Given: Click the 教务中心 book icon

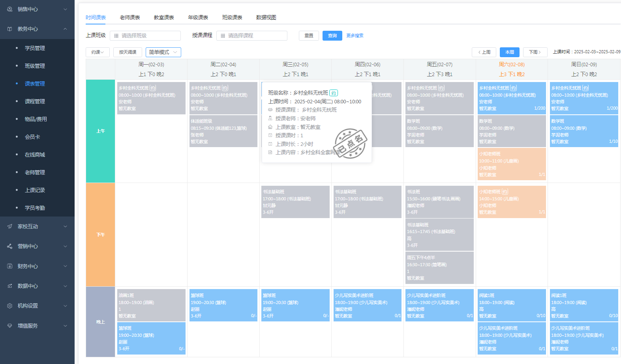Looking at the screenshot, I should pos(10,29).
